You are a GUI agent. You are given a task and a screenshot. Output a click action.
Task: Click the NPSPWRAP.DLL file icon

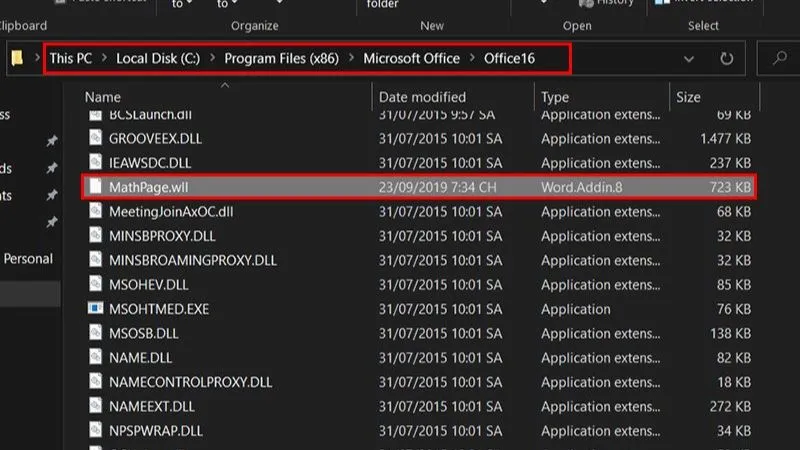coord(95,431)
